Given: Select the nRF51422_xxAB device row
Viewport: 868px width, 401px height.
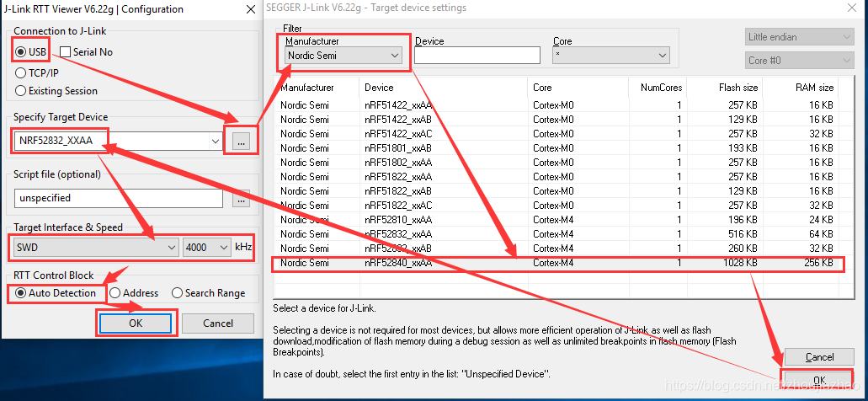Looking at the screenshot, I should (556, 119).
